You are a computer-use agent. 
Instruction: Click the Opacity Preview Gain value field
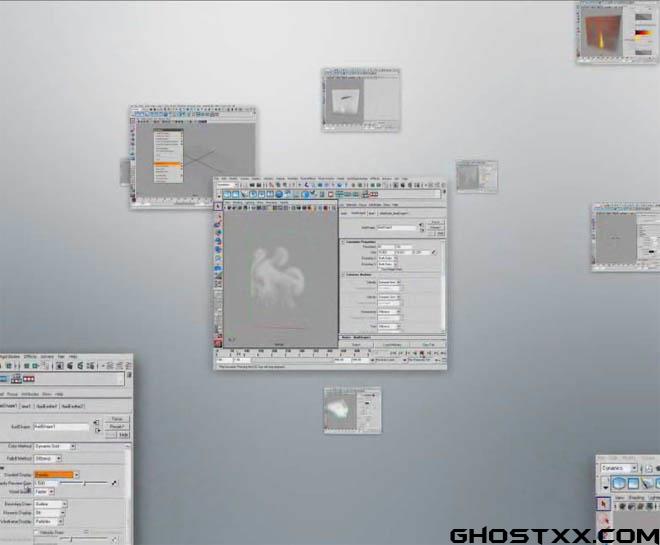pyautogui.click(x=46, y=483)
